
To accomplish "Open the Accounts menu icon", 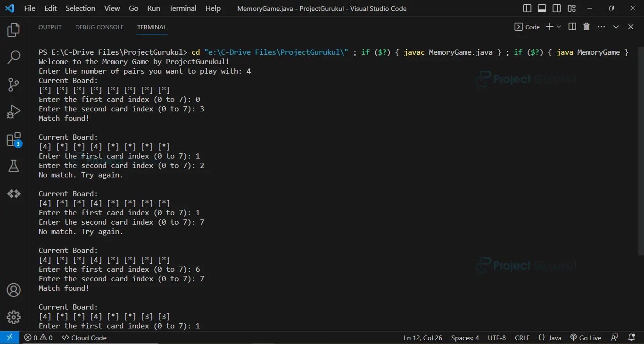I will point(14,290).
